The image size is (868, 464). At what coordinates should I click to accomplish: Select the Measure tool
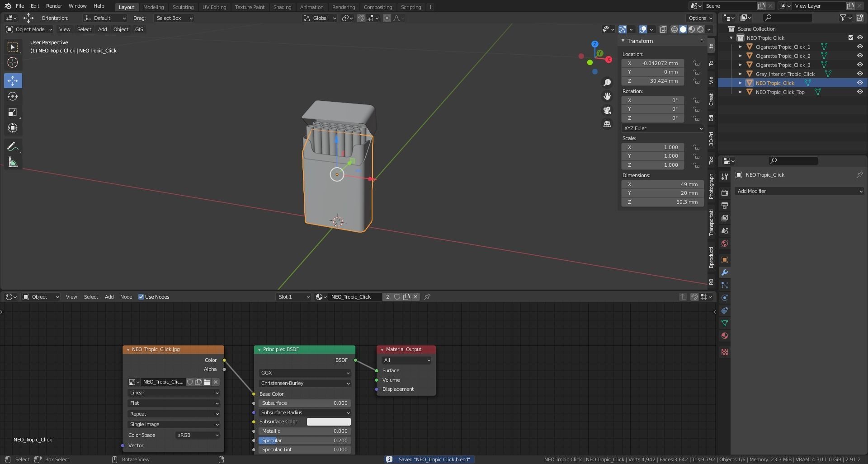click(13, 162)
